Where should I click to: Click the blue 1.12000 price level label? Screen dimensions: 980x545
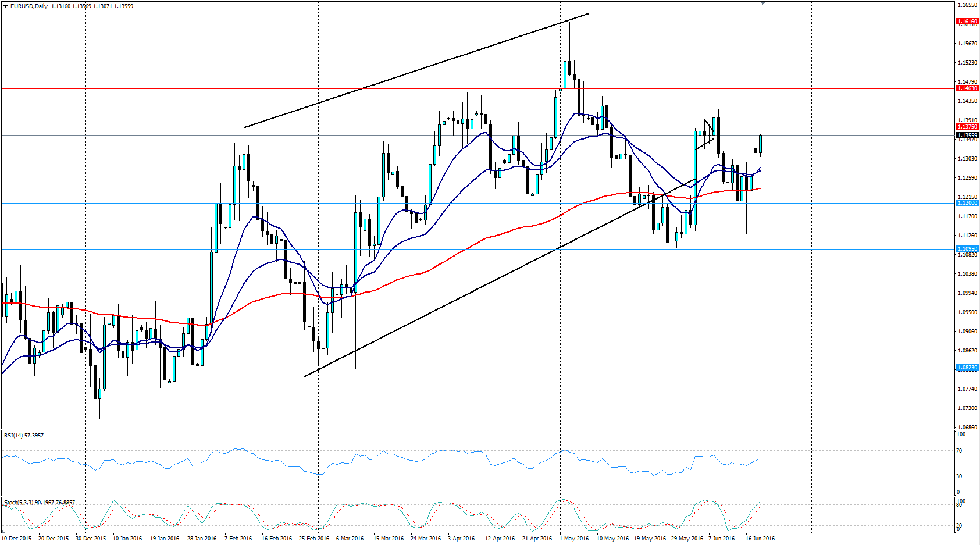coord(968,203)
